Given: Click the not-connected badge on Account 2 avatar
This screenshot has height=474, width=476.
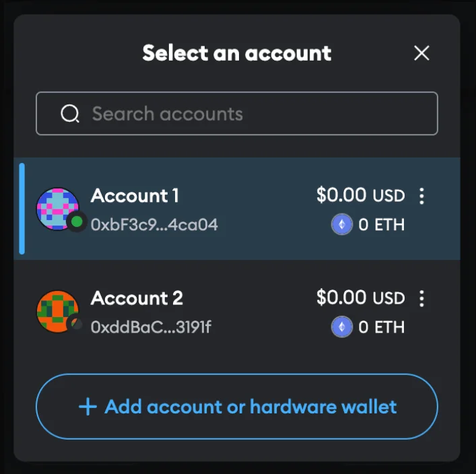Looking at the screenshot, I should [77, 324].
